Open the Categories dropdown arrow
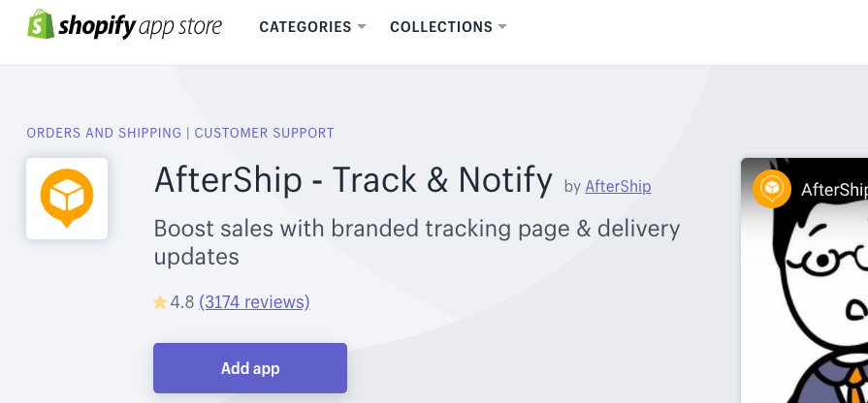This screenshot has height=403, width=868. [x=362, y=26]
